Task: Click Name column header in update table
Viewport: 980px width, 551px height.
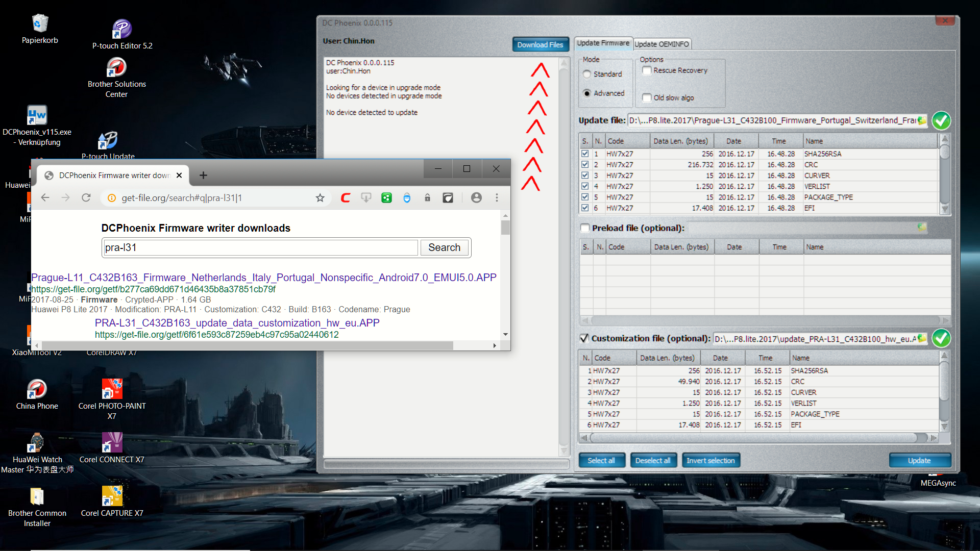Action: (x=870, y=141)
